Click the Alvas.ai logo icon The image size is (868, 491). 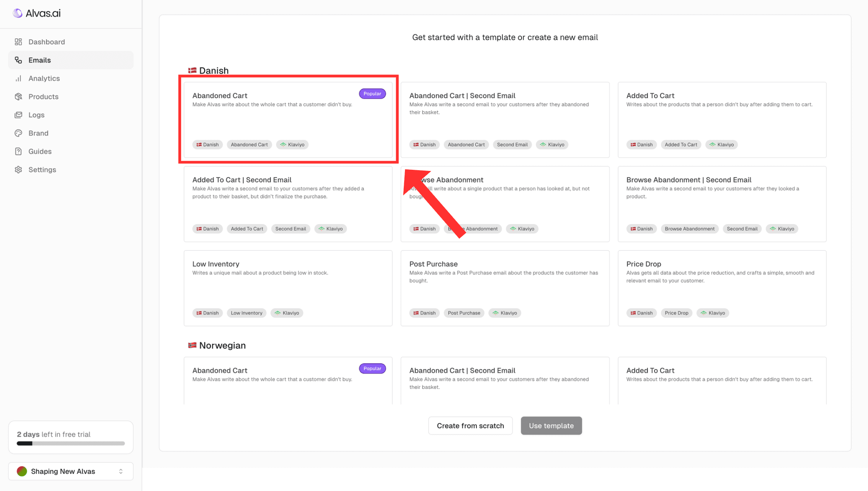[18, 13]
